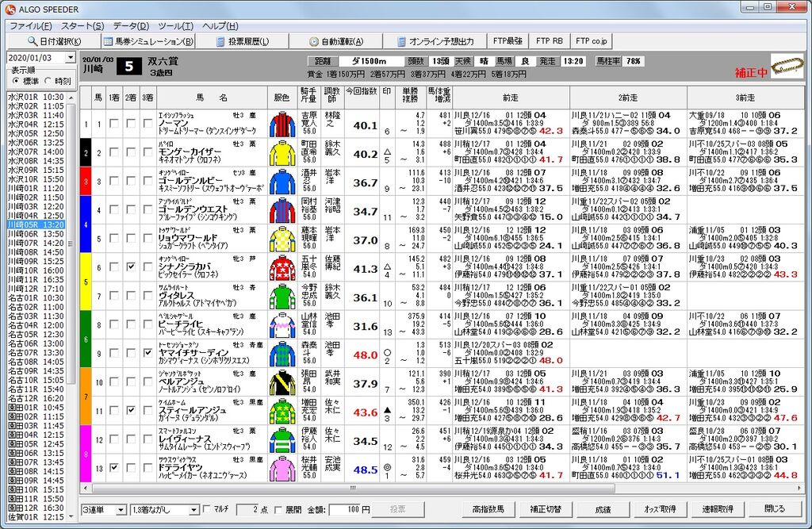The image size is (812, 529).
Task: Click green silk icon for ヴィタレス
Action: 282,297
